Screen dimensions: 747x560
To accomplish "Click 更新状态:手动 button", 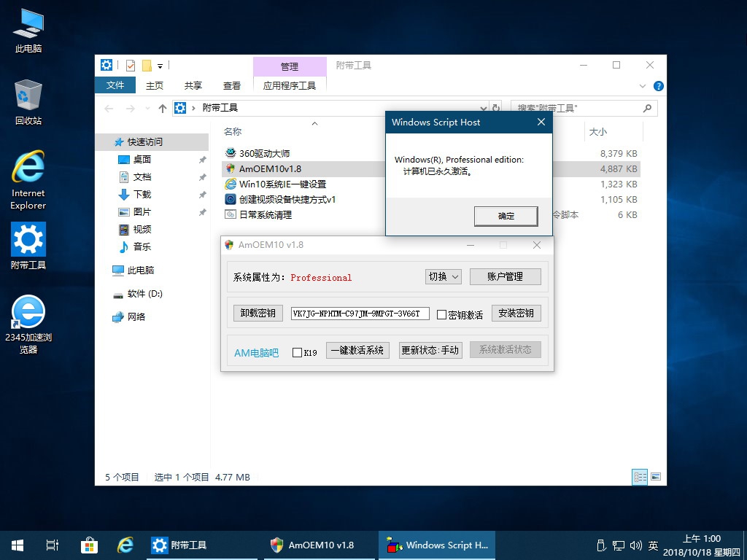I will point(430,351).
